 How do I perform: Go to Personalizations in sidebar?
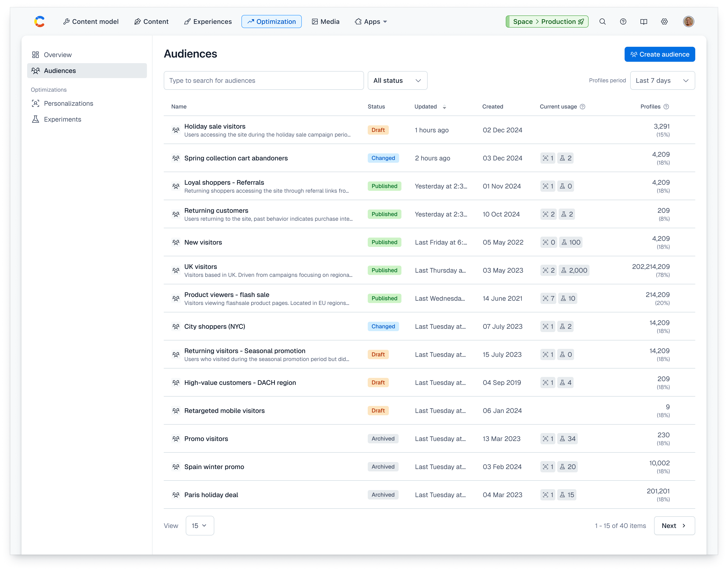click(x=68, y=103)
